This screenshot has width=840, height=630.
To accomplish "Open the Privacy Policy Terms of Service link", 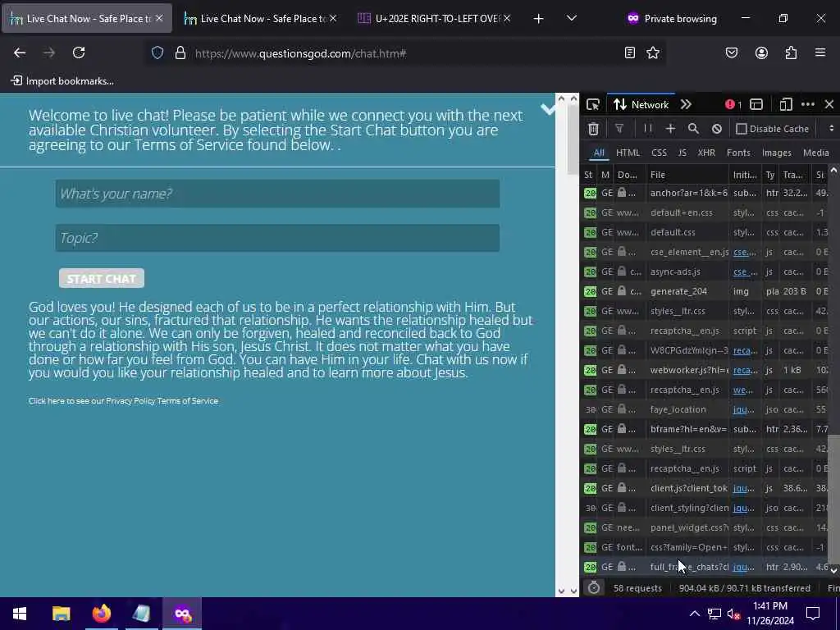I will (x=162, y=400).
